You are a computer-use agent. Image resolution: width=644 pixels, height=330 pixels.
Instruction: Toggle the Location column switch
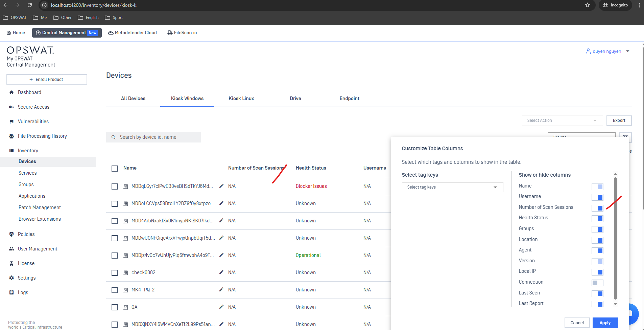597,240
